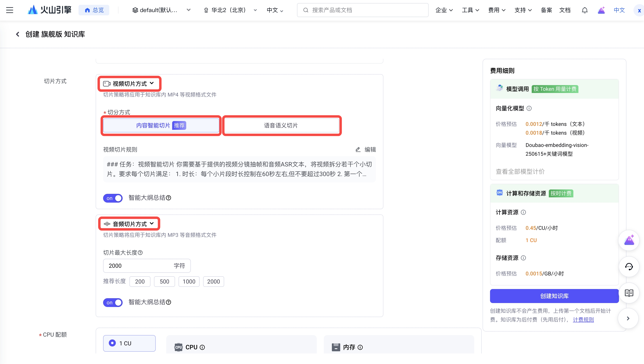The width and height of the screenshot is (644, 364).
Task: Click the notification bell icon
Action: coord(585,10)
